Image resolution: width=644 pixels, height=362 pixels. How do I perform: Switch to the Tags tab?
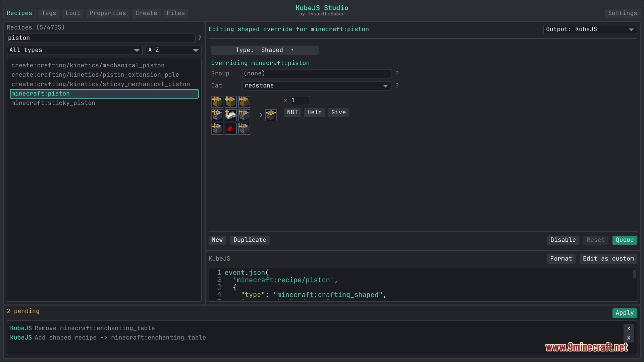tap(49, 13)
